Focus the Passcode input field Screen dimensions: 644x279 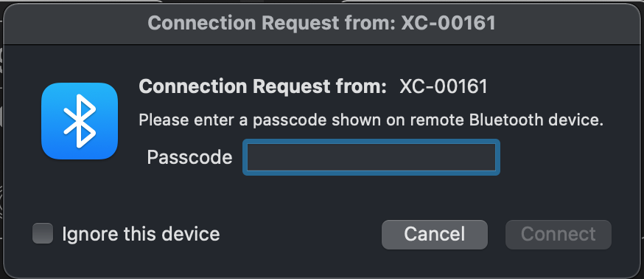(x=371, y=157)
